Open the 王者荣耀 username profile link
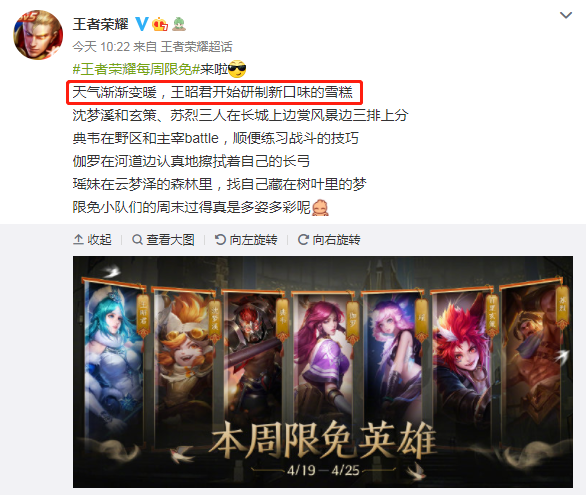586x495 pixels. (101, 24)
